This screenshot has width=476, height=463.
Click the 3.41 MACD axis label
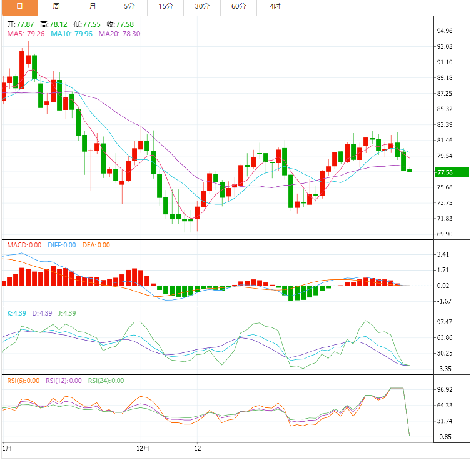(x=443, y=255)
